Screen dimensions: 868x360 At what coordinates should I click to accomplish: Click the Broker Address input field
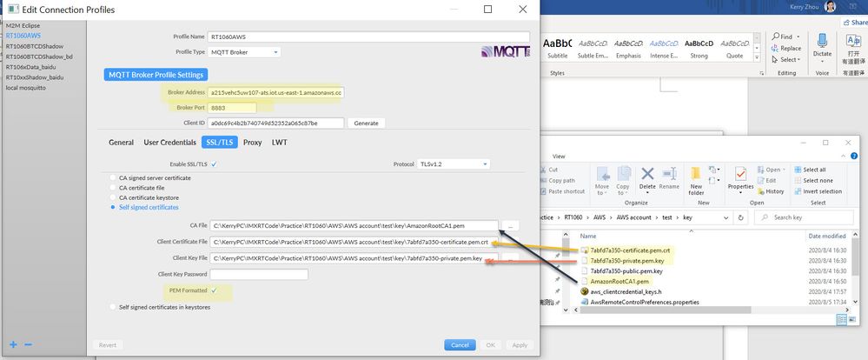pos(276,92)
